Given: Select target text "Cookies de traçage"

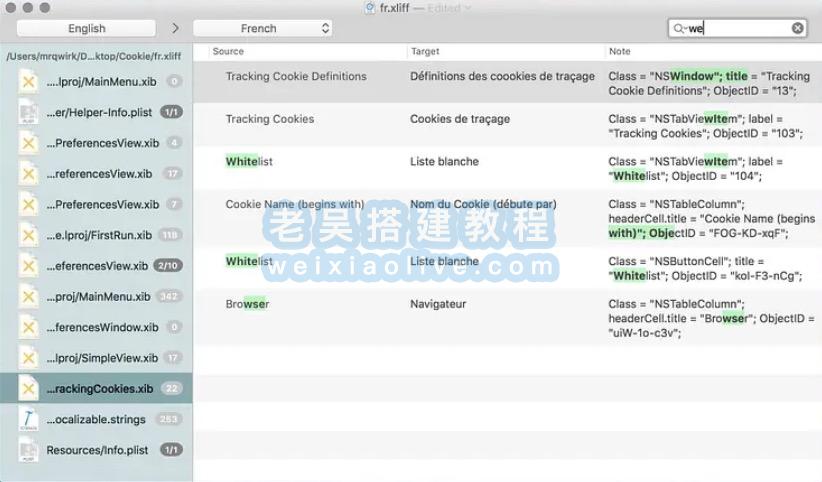Looking at the screenshot, I should tap(460, 119).
